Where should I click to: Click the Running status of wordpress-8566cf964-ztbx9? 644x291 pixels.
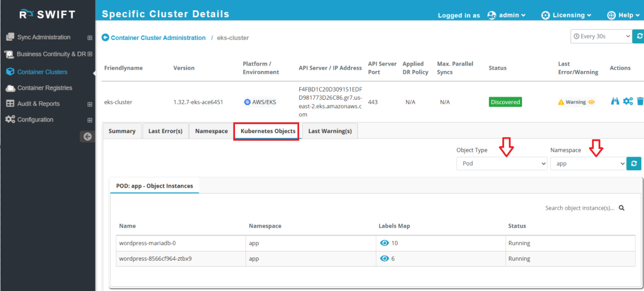(x=519, y=259)
